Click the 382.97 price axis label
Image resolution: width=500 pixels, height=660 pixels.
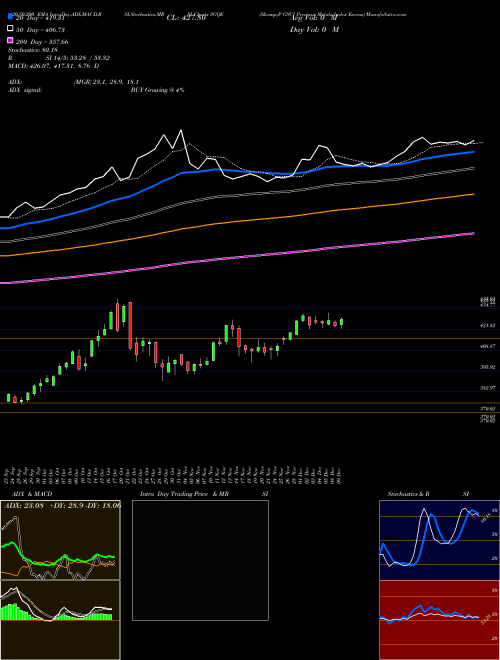[488, 388]
